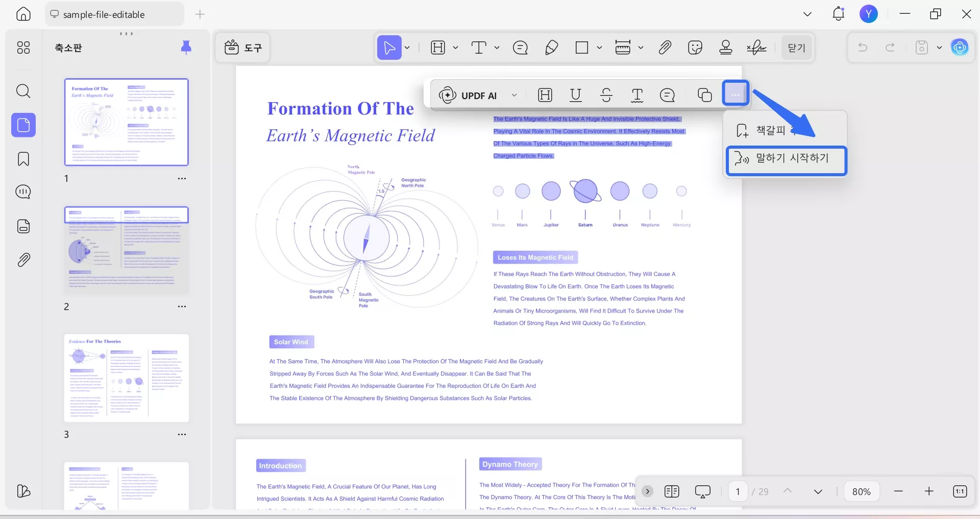The height and width of the screenshot is (519, 980).
Task: Select the page thumbnails sidebar icon
Action: [23, 125]
